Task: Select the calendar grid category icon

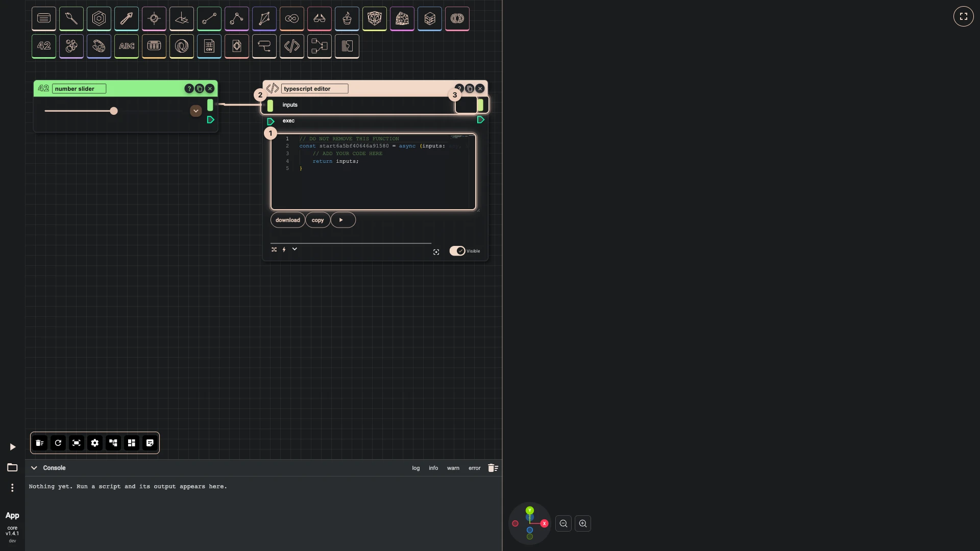Action: click(154, 46)
